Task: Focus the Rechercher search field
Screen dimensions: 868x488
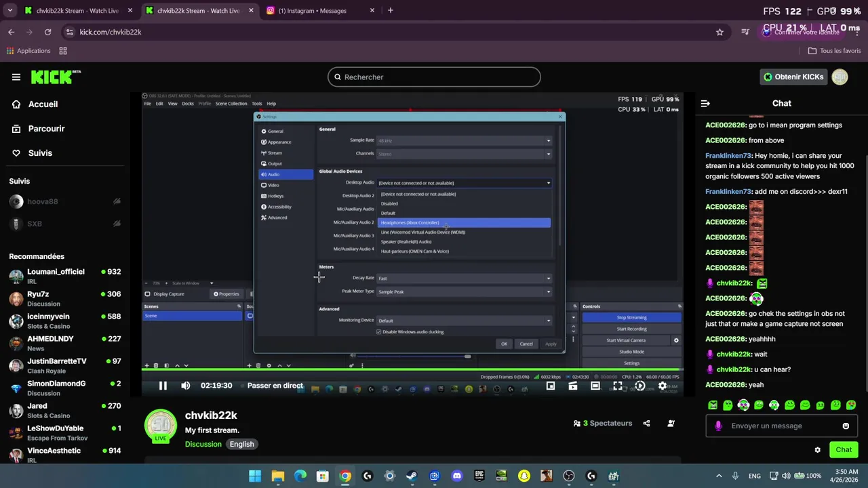Action: coord(434,77)
